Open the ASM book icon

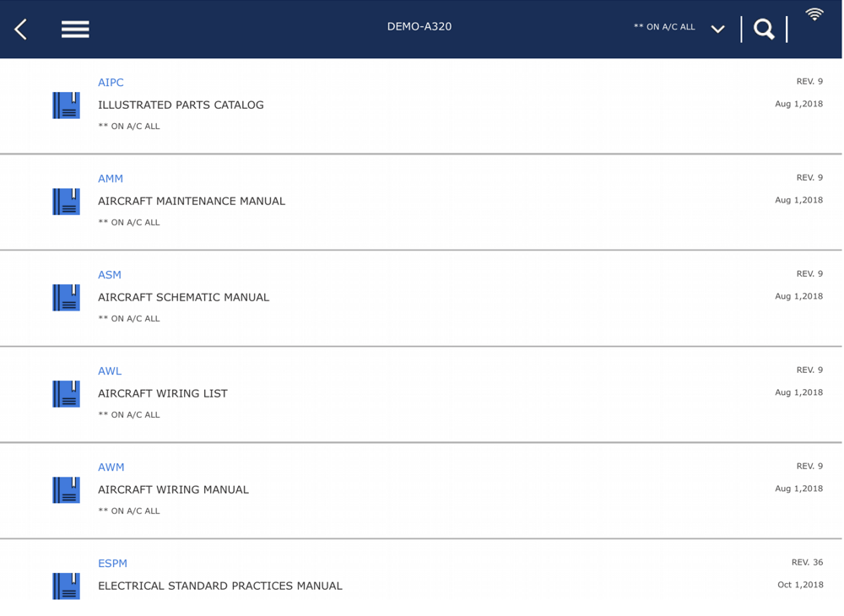pos(66,298)
